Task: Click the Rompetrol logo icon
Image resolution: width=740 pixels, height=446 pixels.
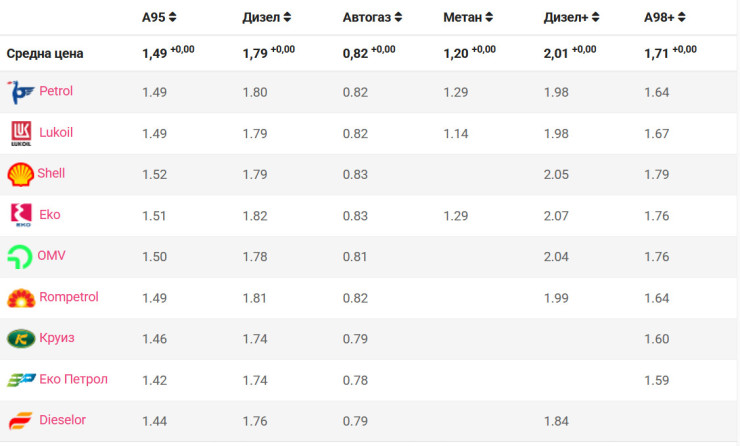Action: coord(21,298)
